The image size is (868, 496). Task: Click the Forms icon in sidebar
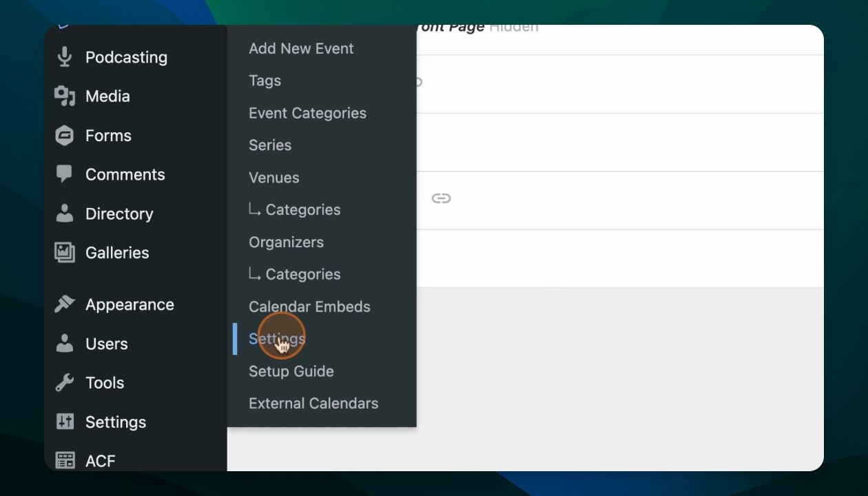(x=65, y=136)
